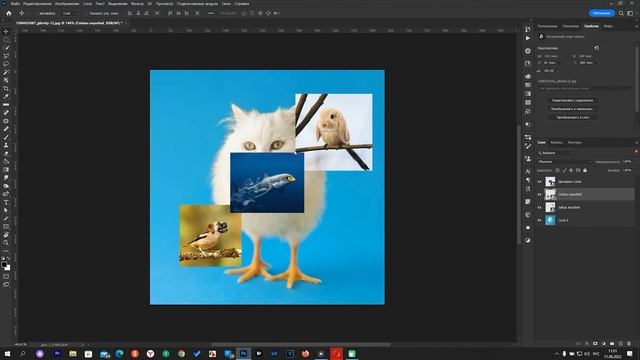The width and height of the screenshot is (640, 360).
Task: Toggle Quick Mask mode icon
Action: (x=6, y=277)
